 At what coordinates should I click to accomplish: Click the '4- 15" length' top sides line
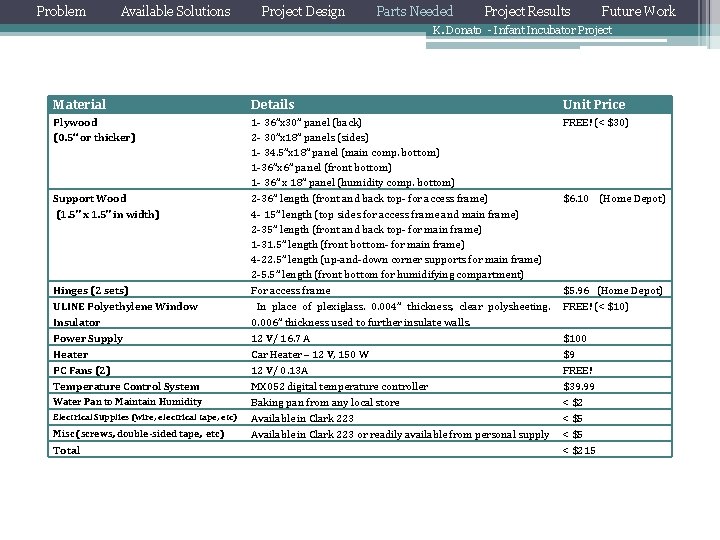point(385,214)
